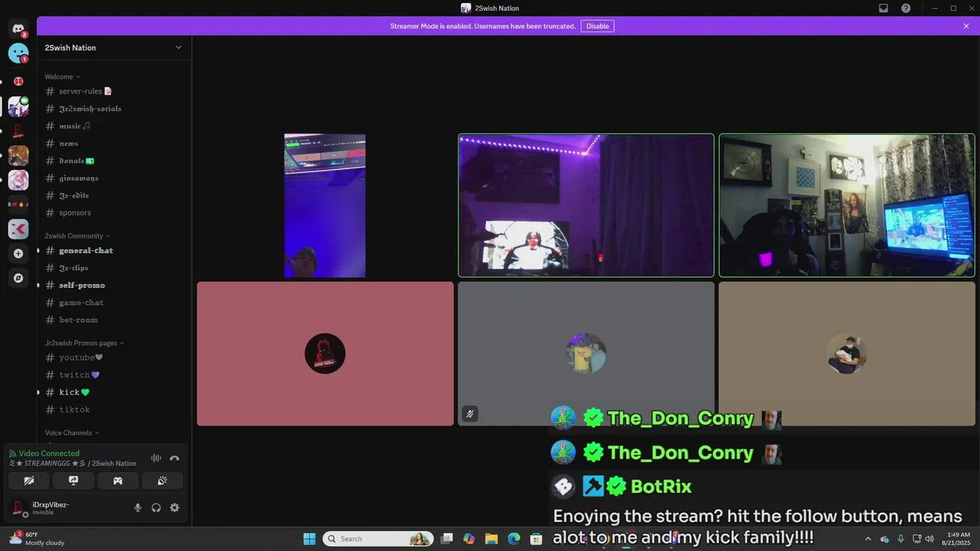Screen dimensions: 980x551
Task: Start an activity with the gamepad icon
Action: [x=118, y=481]
